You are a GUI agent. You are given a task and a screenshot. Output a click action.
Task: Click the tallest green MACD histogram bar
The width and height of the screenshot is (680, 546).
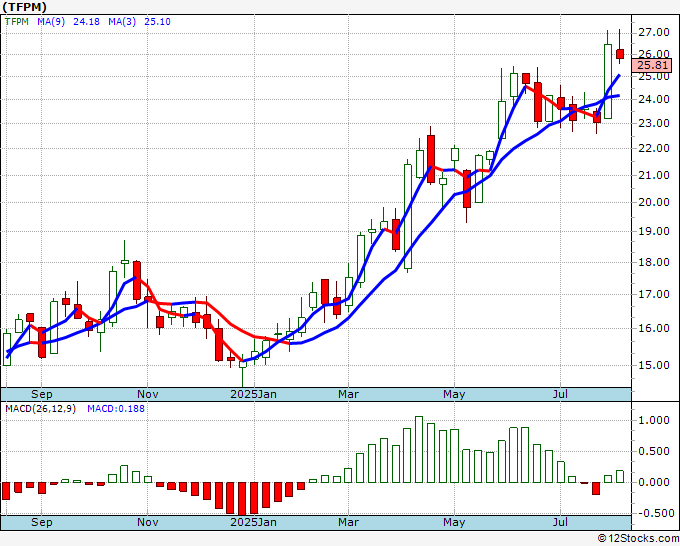(418, 450)
